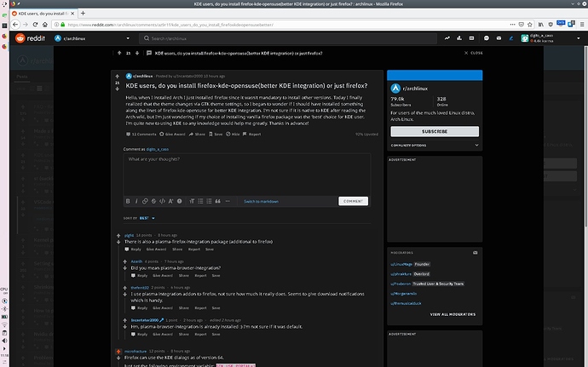
Task: Click into the comment text box
Action: pos(247,175)
